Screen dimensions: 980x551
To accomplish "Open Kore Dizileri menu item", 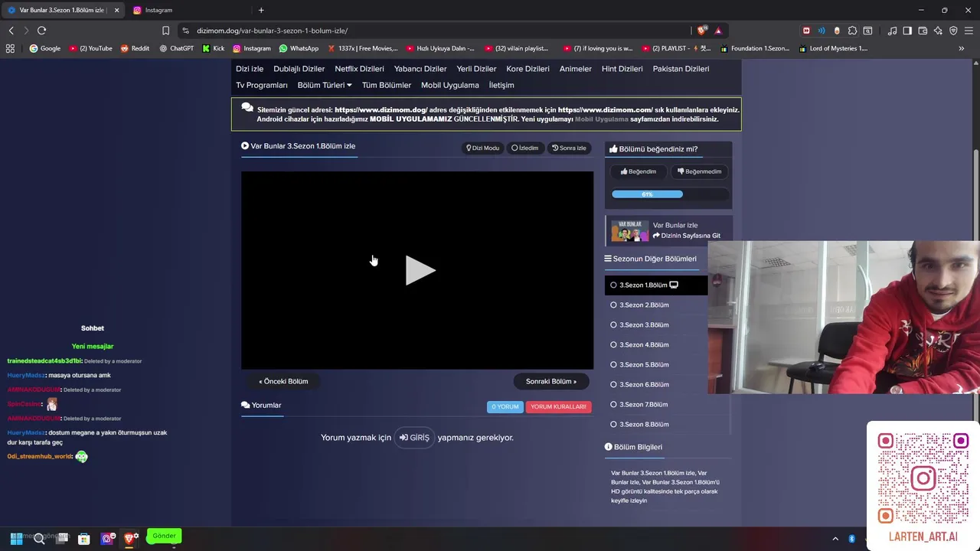I will click(x=528, y=69).
